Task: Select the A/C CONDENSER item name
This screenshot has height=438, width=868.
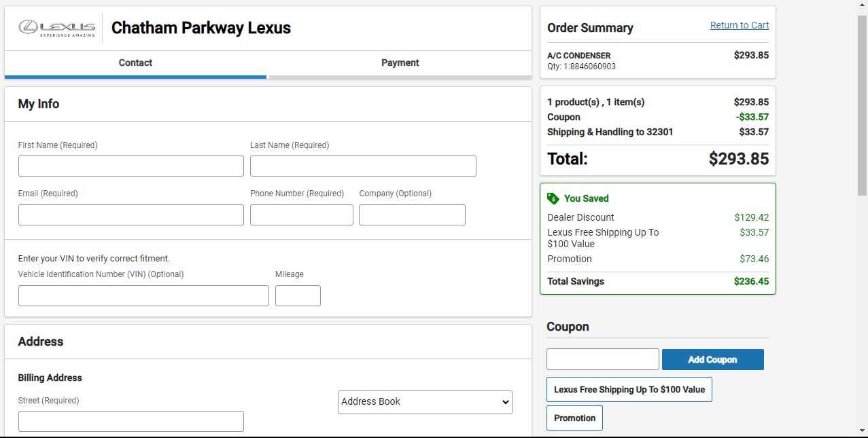Action: pyautogui.click(x=579, y=56)
